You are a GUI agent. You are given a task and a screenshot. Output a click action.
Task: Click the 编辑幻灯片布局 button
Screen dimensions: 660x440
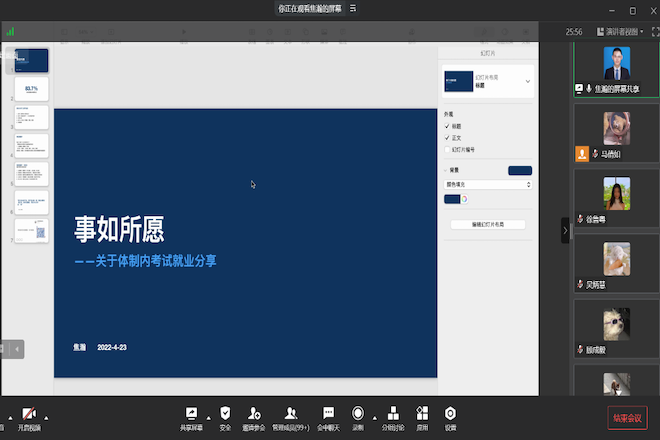click(488, 225)
